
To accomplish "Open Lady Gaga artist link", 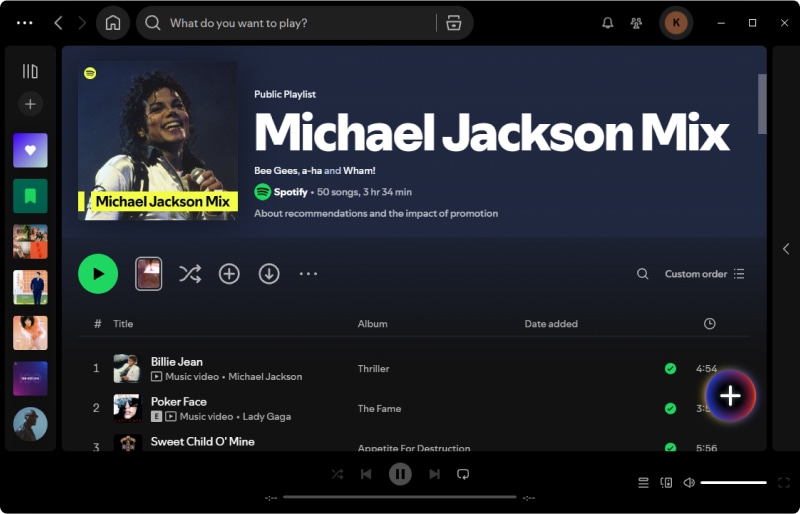I will [267, 417].
